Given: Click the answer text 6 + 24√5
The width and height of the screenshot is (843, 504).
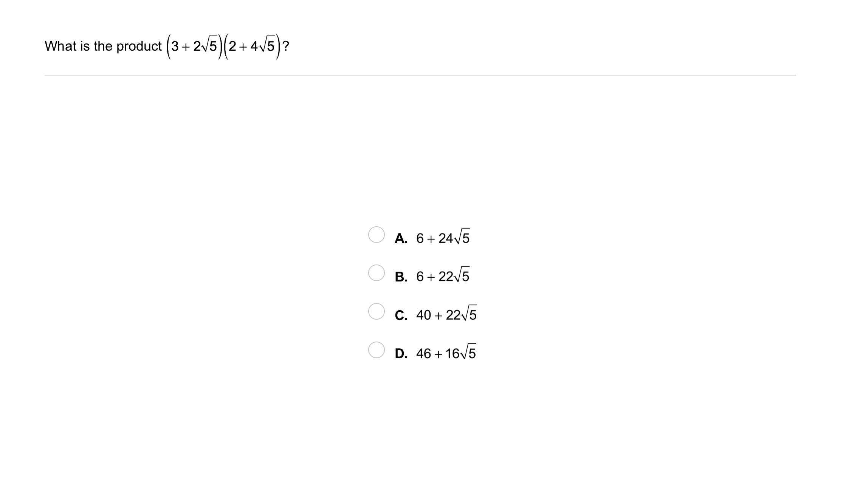Looking at the screenshot, I should tap(443, 238).
